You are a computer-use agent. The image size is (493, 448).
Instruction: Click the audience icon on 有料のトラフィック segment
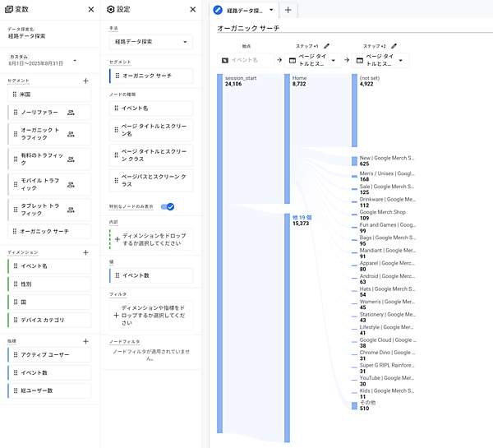click(x=71, y=156)
